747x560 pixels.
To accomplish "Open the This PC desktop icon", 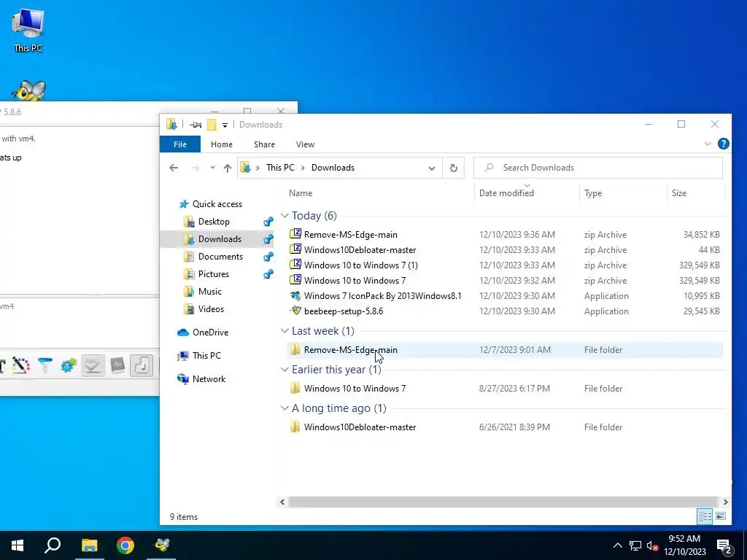I will pos(28,31).
